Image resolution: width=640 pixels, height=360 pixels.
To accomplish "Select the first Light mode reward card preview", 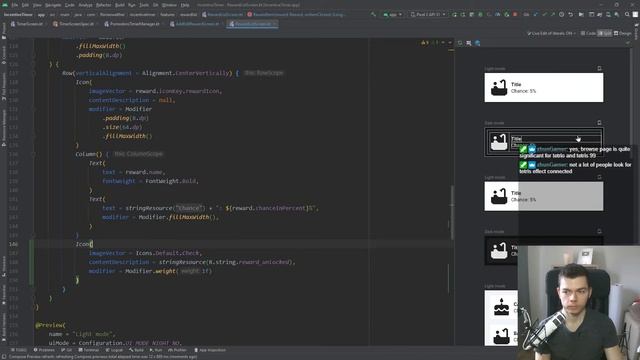I will [x=544, y=87].
